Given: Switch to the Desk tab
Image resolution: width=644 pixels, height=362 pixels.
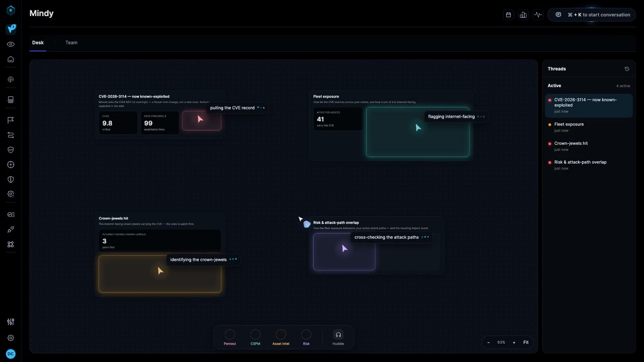Looking at the screenshot, I should tap(38, 43).
